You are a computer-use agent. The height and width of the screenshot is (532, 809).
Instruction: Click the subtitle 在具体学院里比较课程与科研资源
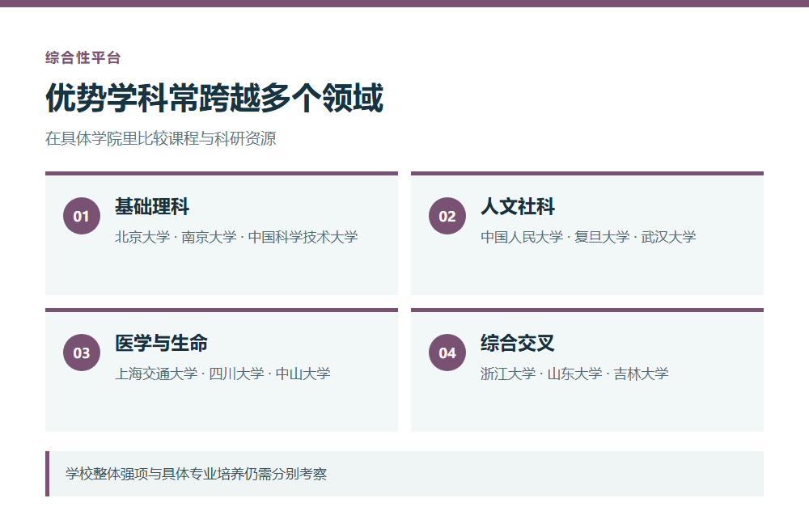(x=161, y=138)
